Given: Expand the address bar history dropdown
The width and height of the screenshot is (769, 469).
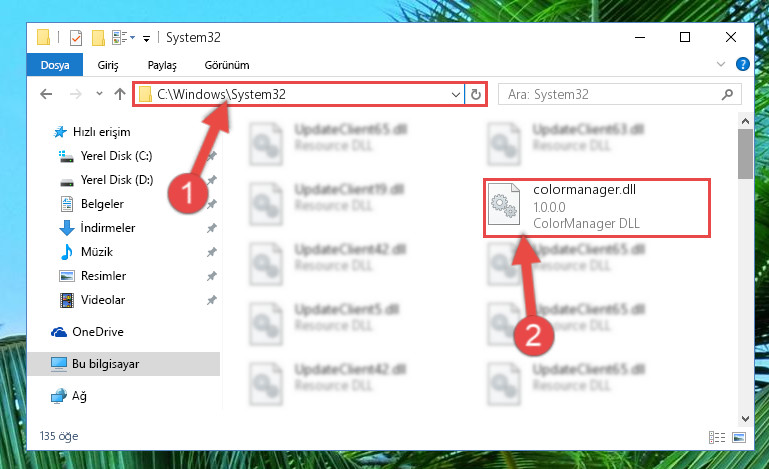Looking at the screenshot, I should pos(456,94).
